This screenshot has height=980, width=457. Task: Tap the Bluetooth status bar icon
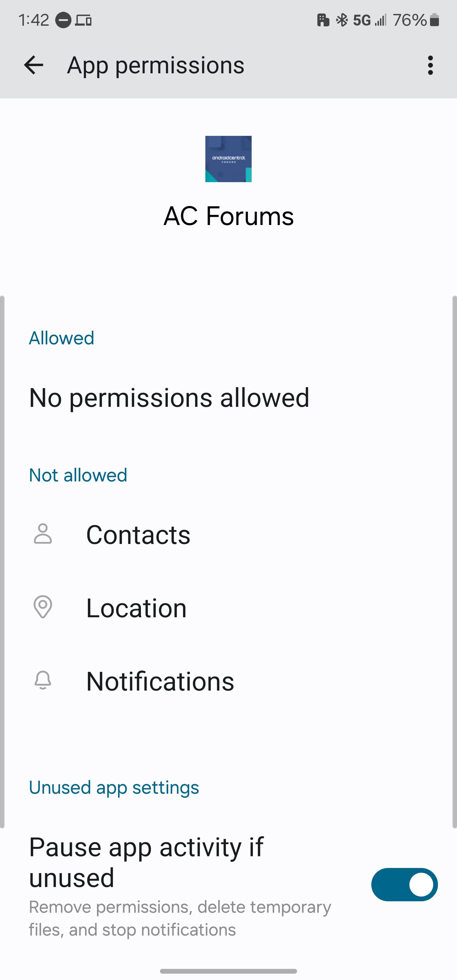(x=342, y=20)
